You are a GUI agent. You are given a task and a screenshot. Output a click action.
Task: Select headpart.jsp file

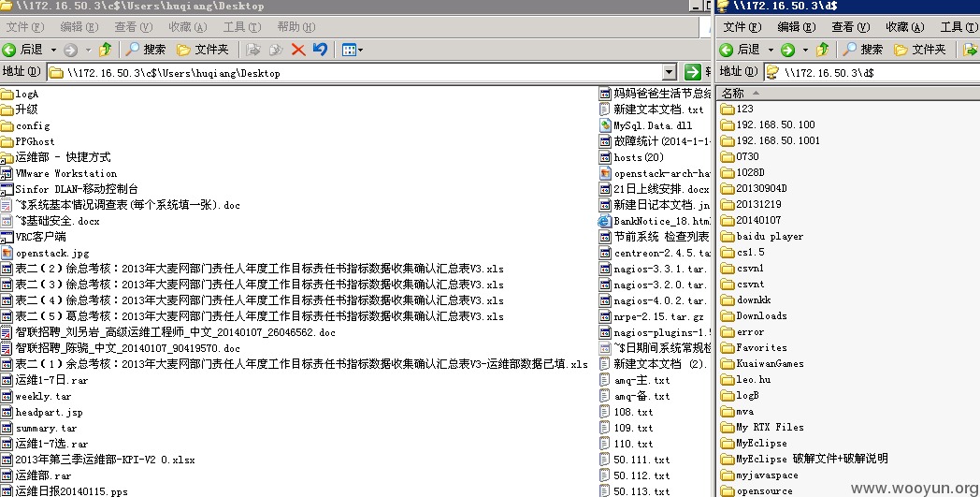coord(42,412)
